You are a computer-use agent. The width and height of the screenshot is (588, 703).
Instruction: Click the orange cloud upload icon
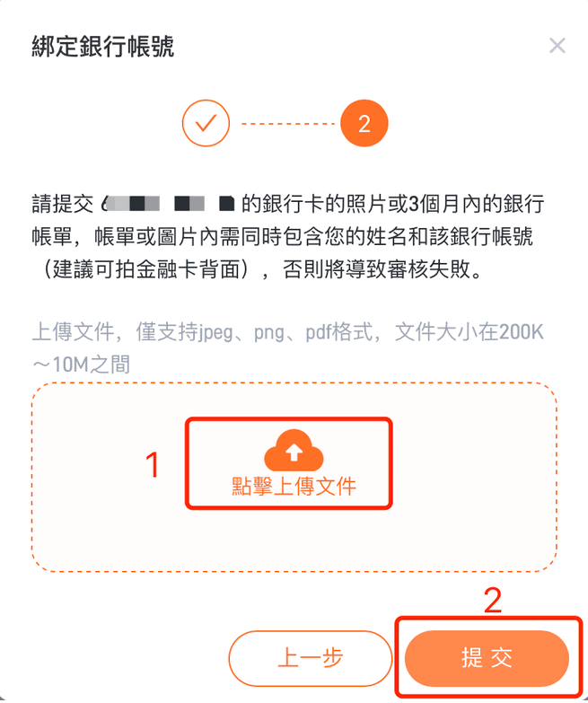pos(294,450)
